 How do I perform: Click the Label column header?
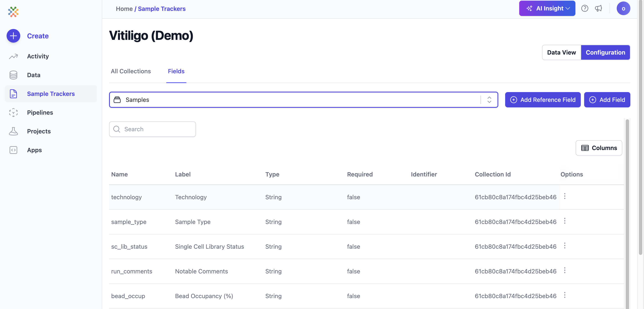tap(183, 174)
